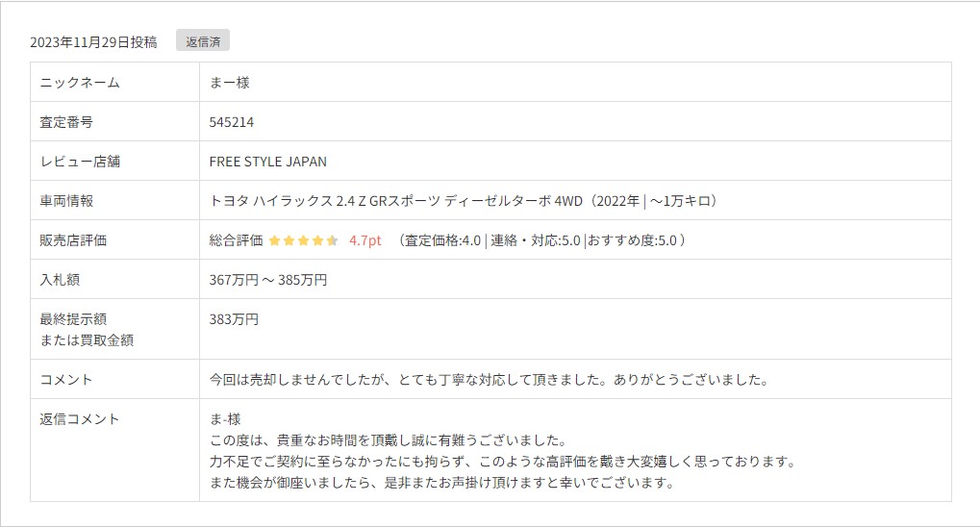980x527 pixels.
Task: Click the final offer amount 383万円
Action: [234, 319]
